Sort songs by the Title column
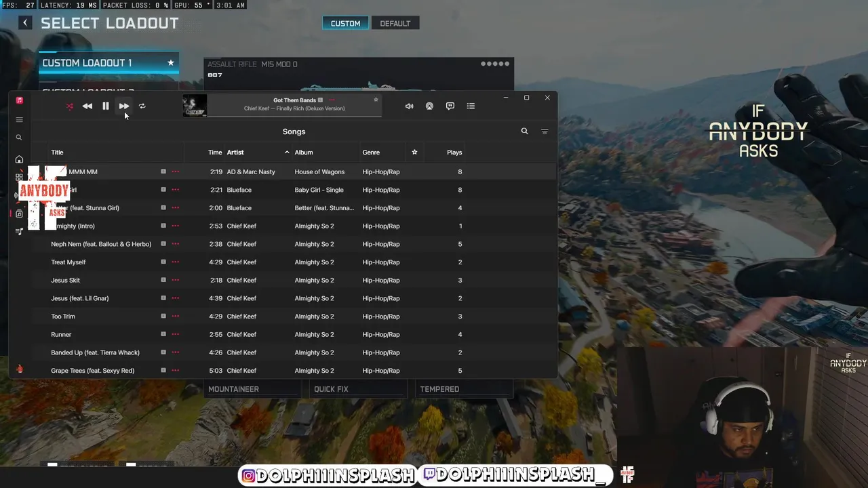This screenshot has width=868, height=488. click(x=57, y=152)
